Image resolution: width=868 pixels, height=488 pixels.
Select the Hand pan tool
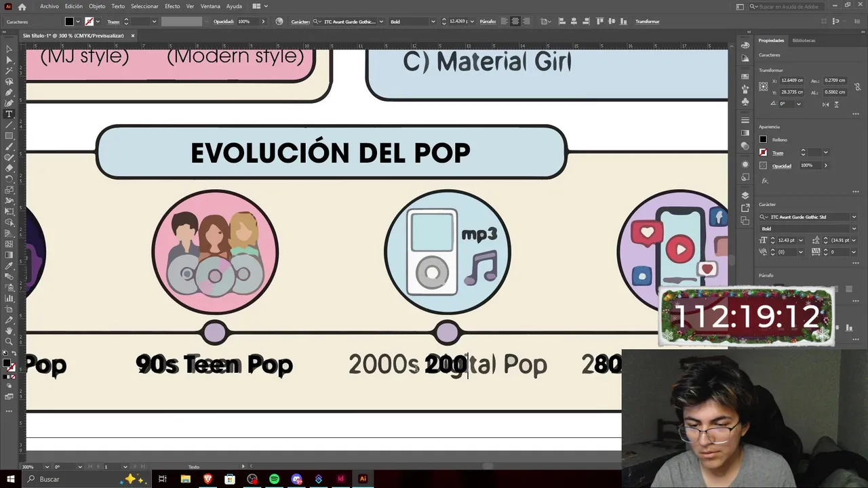pos(9,331)
